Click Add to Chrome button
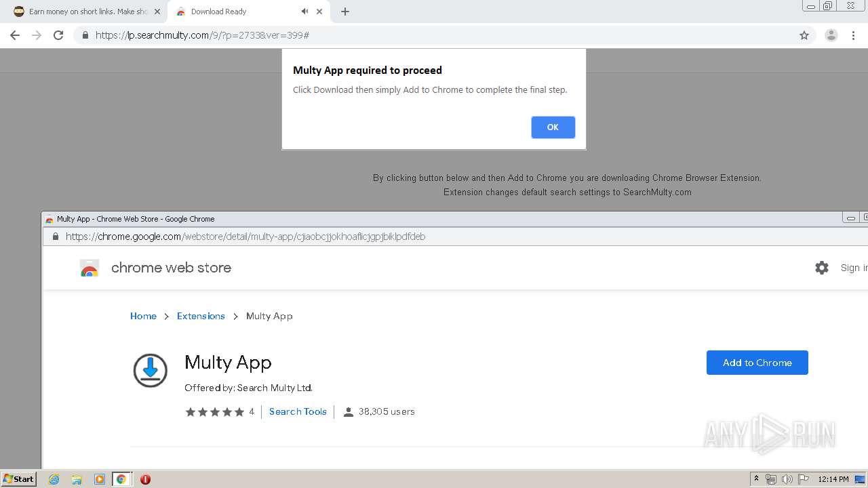 [x=757, y=363]
